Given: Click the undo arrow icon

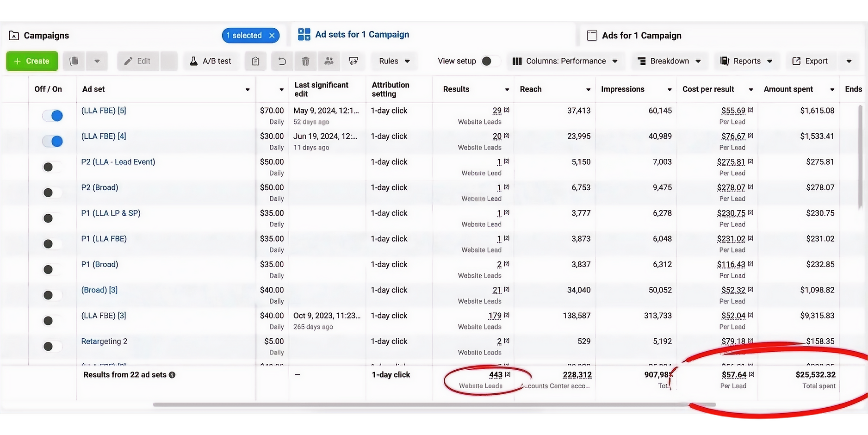Looking at the screenshot, I should click(x=282, y=61).
